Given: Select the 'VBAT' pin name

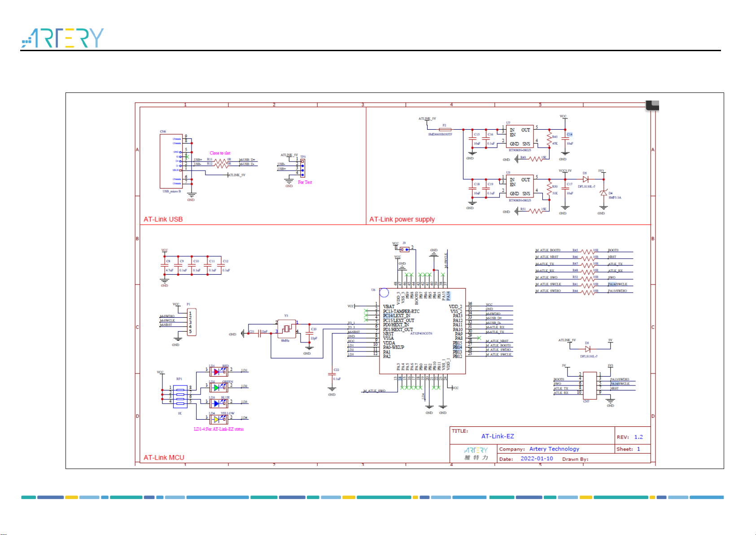Looking at the screenshot, I should 389,307.
